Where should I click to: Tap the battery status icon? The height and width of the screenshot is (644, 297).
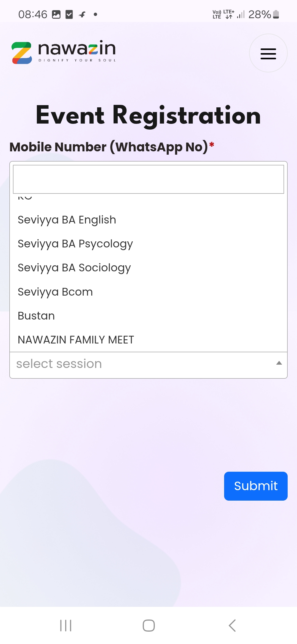276,14
